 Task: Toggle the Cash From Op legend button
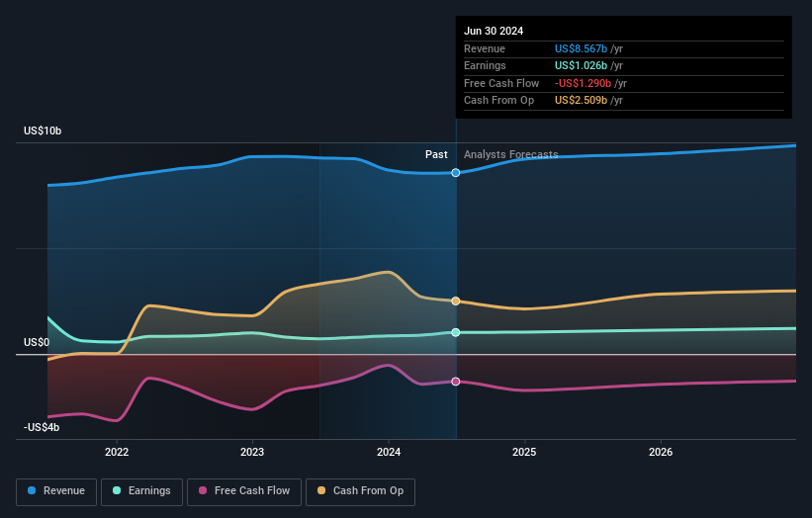coord(360,491)
